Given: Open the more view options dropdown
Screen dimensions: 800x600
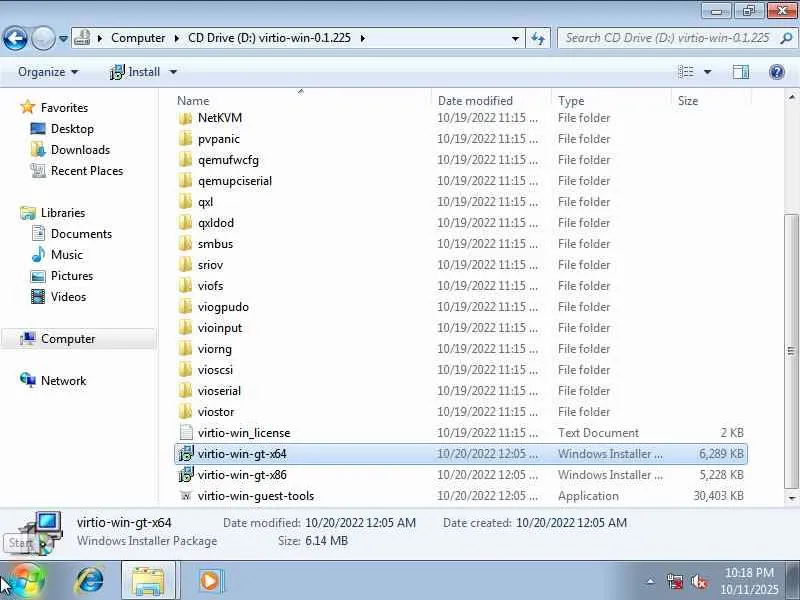Looking at the screenshot, I should (708, 72).
